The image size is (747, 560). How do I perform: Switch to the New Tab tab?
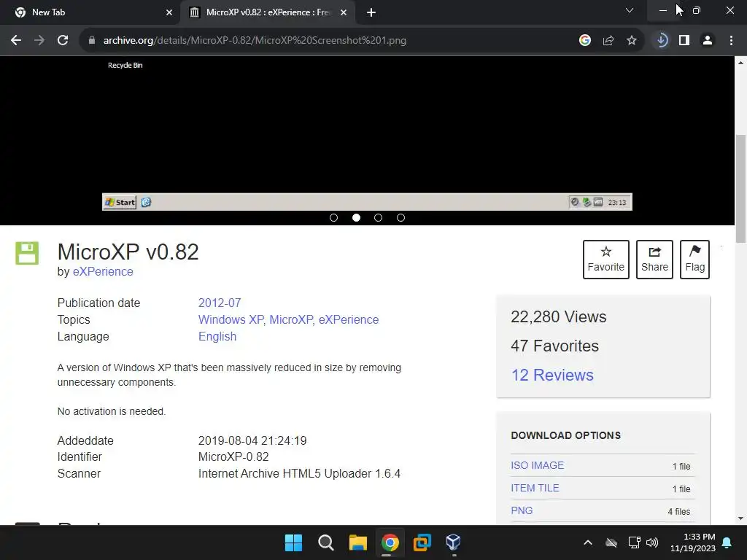tap(89, 12)
